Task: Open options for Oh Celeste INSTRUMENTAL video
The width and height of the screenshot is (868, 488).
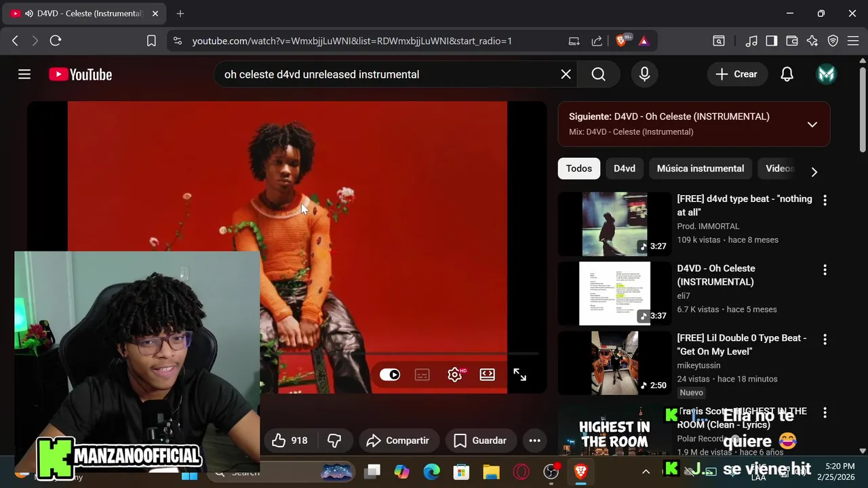Action: pyautogui.click(x=825, y=270)
